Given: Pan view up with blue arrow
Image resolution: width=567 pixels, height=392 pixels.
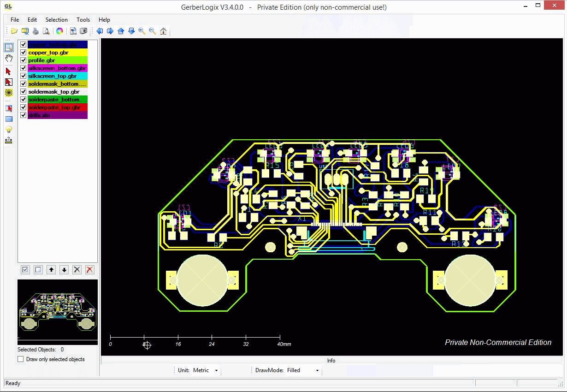Looking at the screenshot, I should [x=121, y=31].
